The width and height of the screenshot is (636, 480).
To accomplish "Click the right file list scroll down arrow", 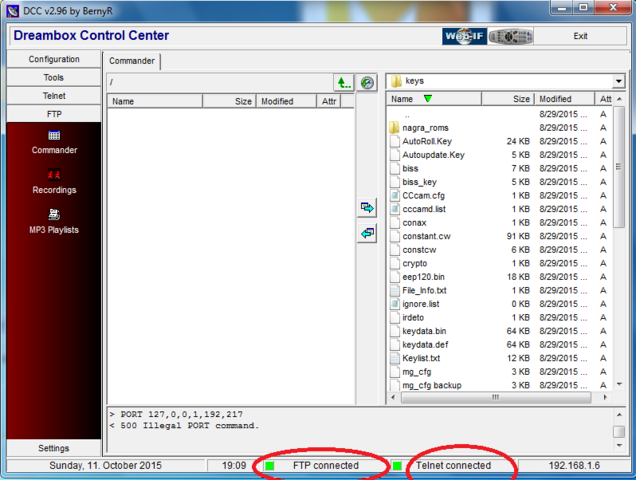I will (x=619, y=384).
